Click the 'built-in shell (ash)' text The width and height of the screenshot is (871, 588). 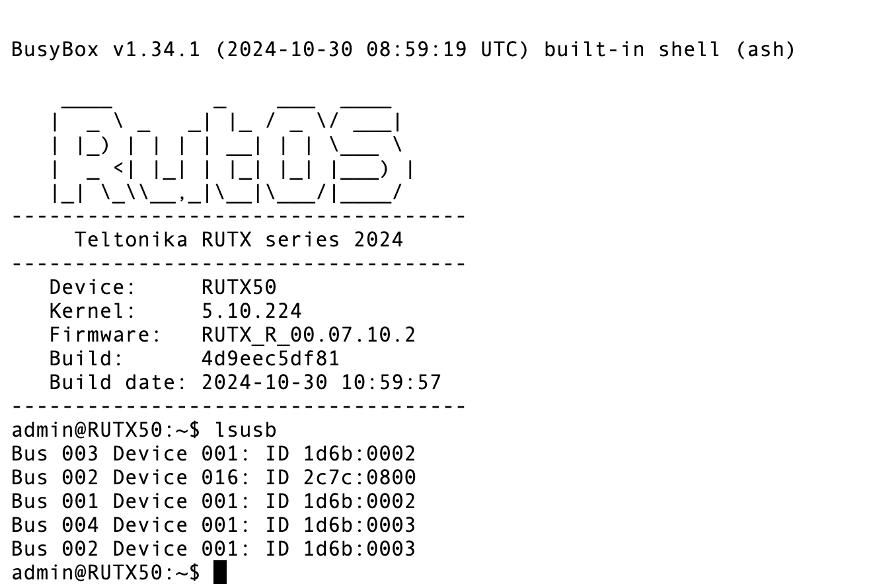pyautogui.click(x=669, y=50)
